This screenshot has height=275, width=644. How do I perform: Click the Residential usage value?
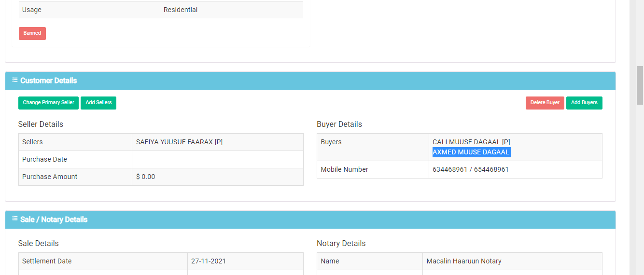coord(181,10)
